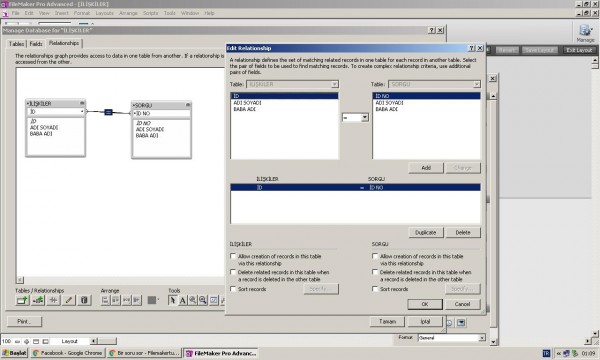Open the Layouts menu
Viewport: 600px width, 360px height.
(x=104, y=13)
